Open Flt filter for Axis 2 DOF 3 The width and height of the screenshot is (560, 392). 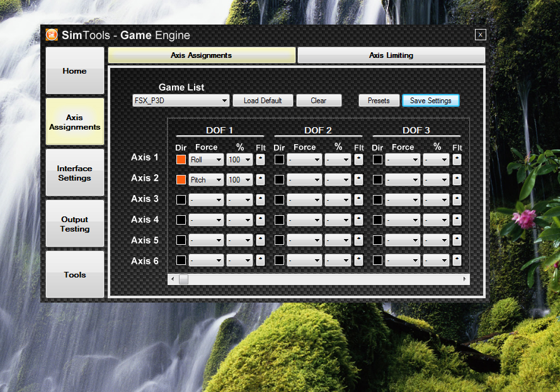(x=457, y=180)
